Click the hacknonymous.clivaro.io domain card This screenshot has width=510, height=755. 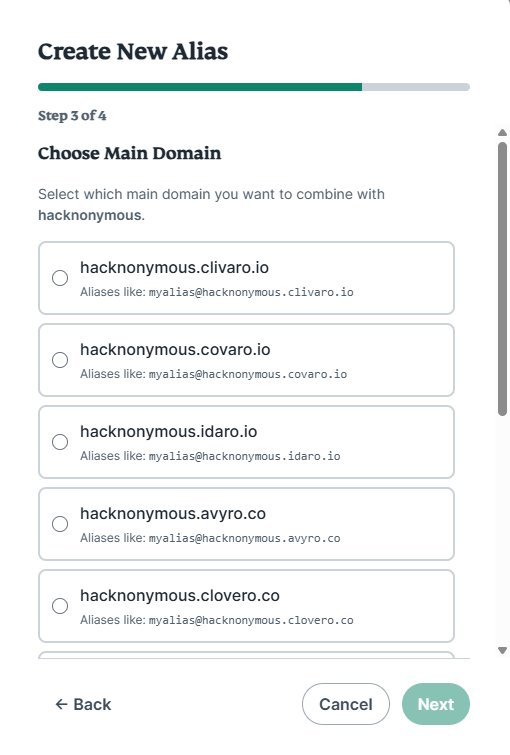pos(246,278)
